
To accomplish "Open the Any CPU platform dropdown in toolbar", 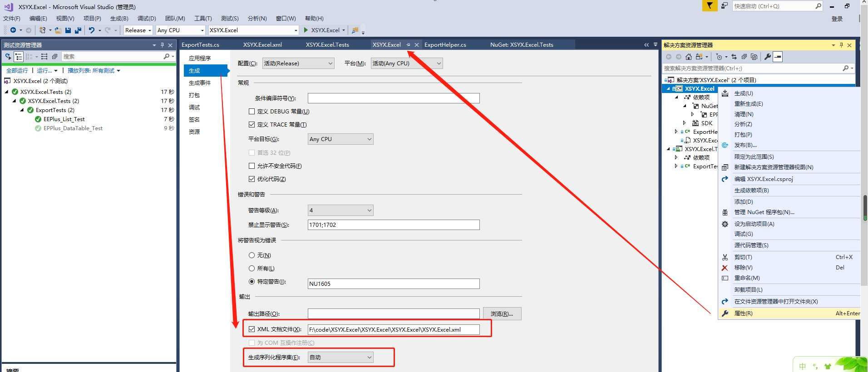I will tap(181, 30).
